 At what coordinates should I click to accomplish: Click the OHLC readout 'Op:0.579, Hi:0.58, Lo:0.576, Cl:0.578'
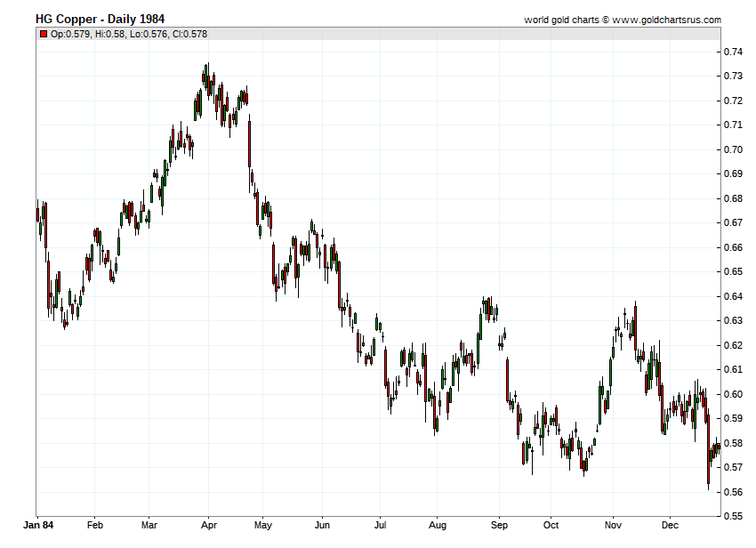[x=129, y=34]
